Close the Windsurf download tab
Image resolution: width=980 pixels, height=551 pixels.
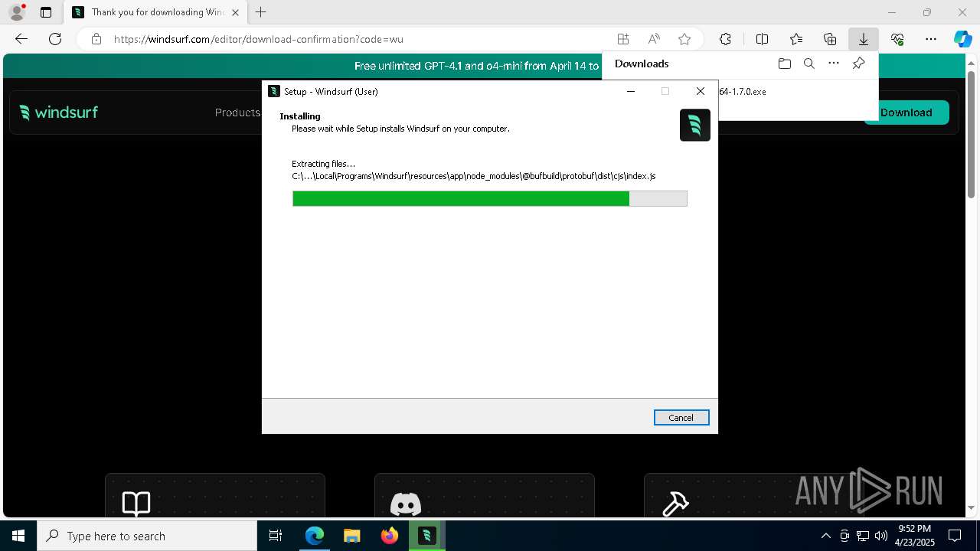pos(235,12)
